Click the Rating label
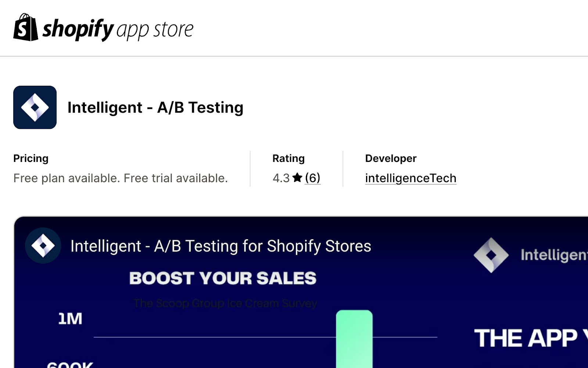This screenshot has height=368, width=588. point(288,158)
